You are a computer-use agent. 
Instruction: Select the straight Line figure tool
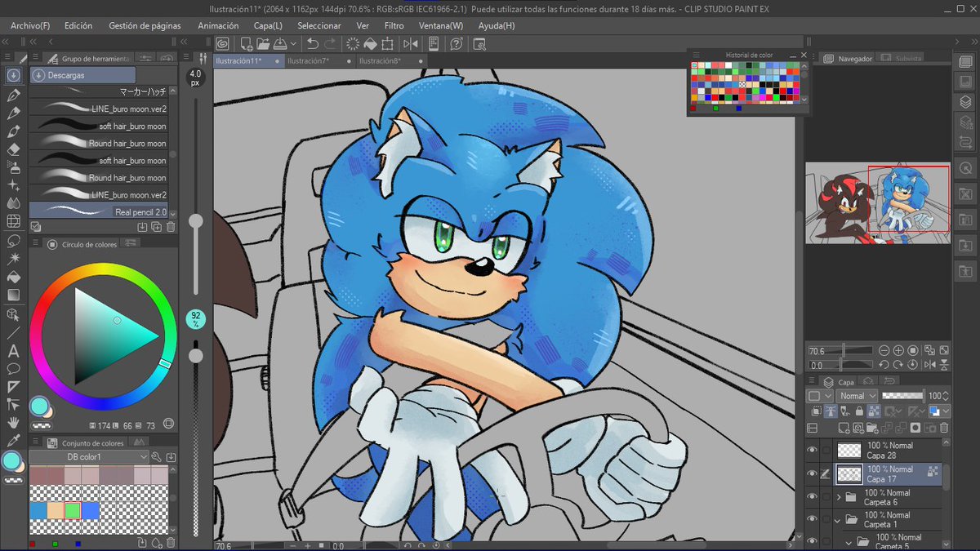coord(13,333)
